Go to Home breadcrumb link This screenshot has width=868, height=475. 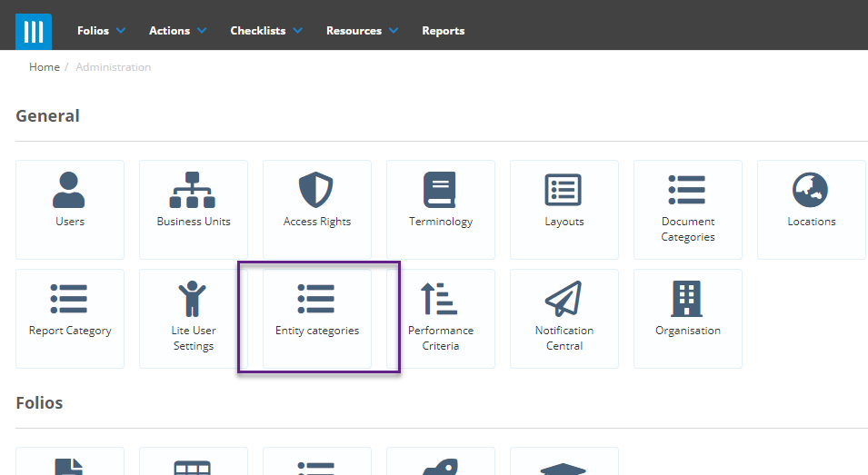click(x=45, y=67)
